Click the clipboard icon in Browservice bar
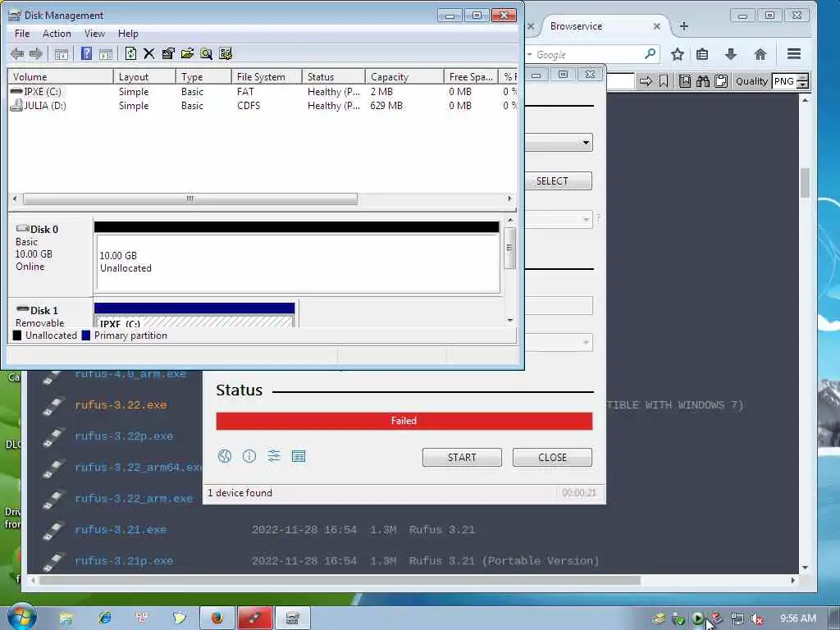The image size is (840, 630). [721, 81]
